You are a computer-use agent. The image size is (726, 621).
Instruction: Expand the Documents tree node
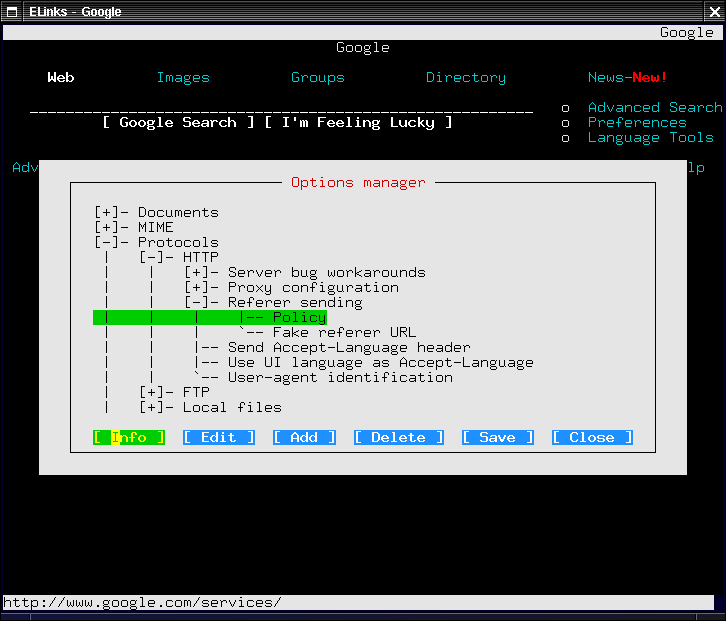coord(107,213)
